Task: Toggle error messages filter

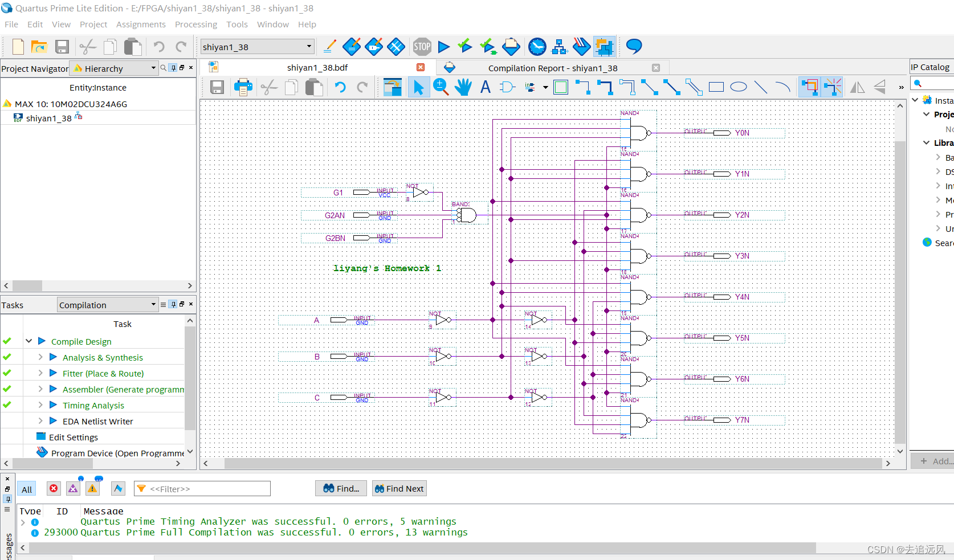Action: [54, 489]
